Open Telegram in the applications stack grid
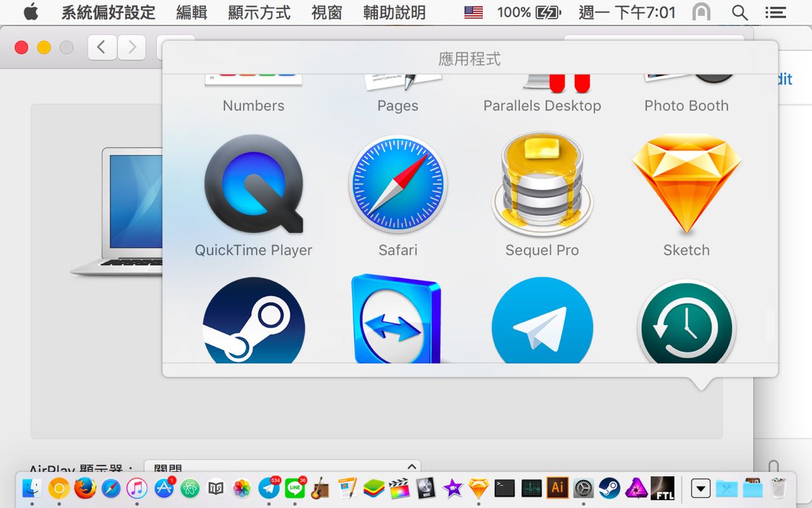Viewport: 812px width, 508px height. pyautogui.click(x=542, y=321)
